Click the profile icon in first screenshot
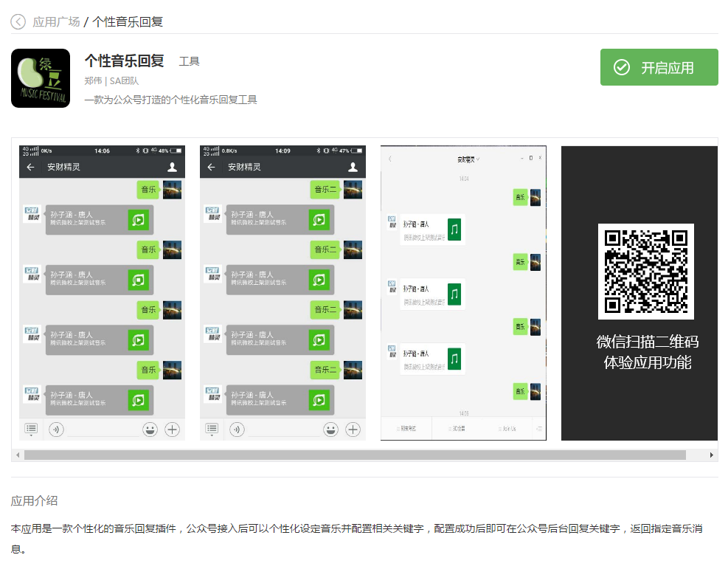Screen dimensions: 728x586 (173, 167)
